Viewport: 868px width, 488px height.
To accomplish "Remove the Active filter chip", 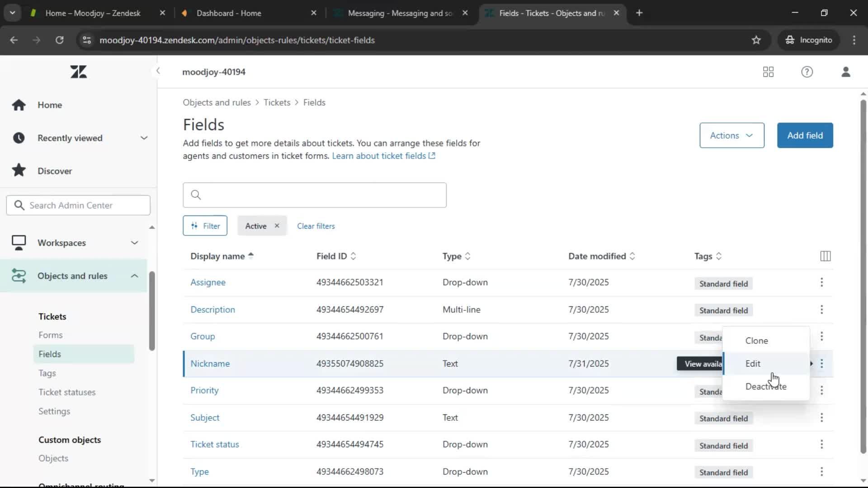I will (x=277, y=226).
